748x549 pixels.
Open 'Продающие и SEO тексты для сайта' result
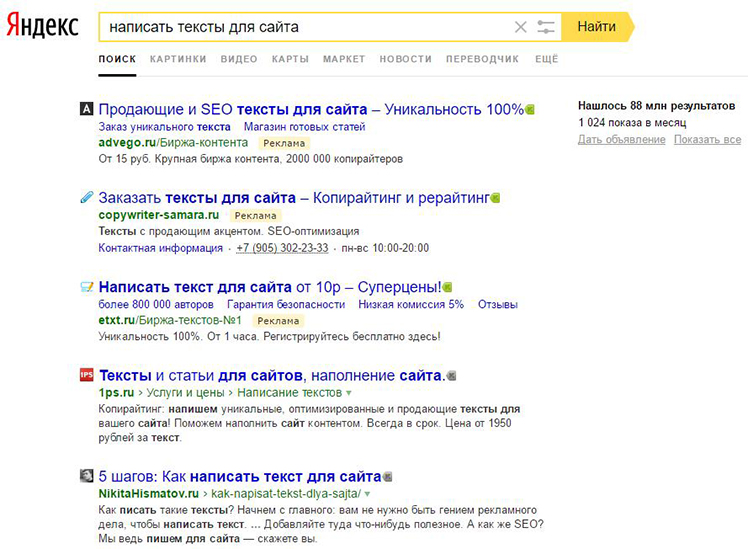311,109
